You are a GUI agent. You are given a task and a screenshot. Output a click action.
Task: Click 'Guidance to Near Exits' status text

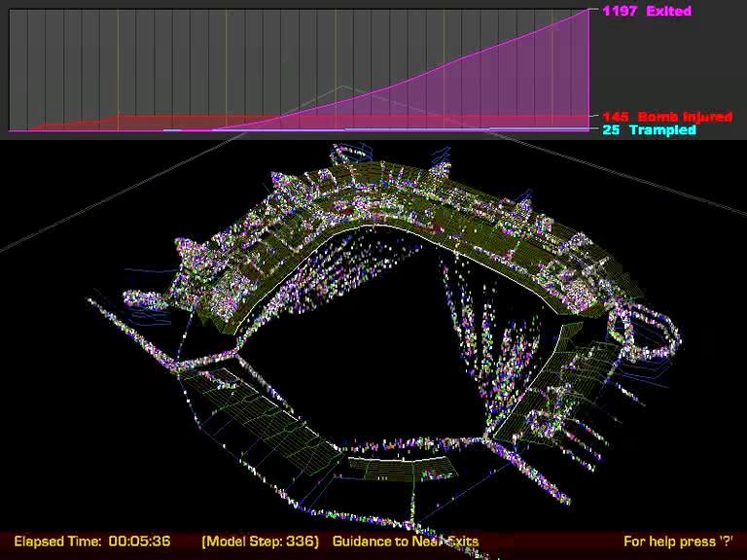[x=406, y=542]
